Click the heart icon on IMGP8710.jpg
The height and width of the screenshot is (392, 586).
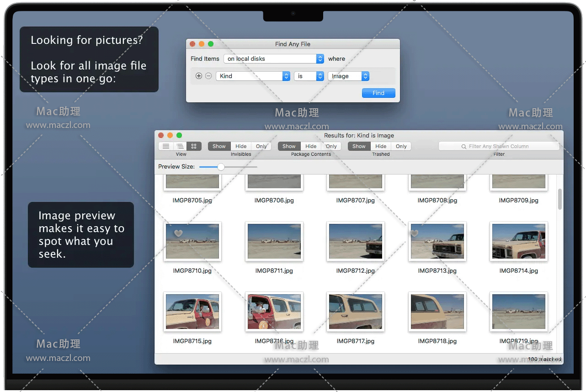pos(178,233)
